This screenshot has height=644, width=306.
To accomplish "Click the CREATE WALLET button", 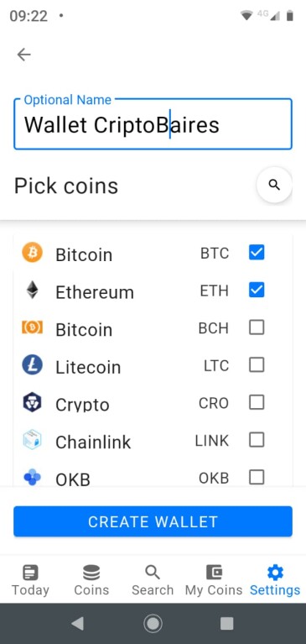I will [x=153, y=521].
